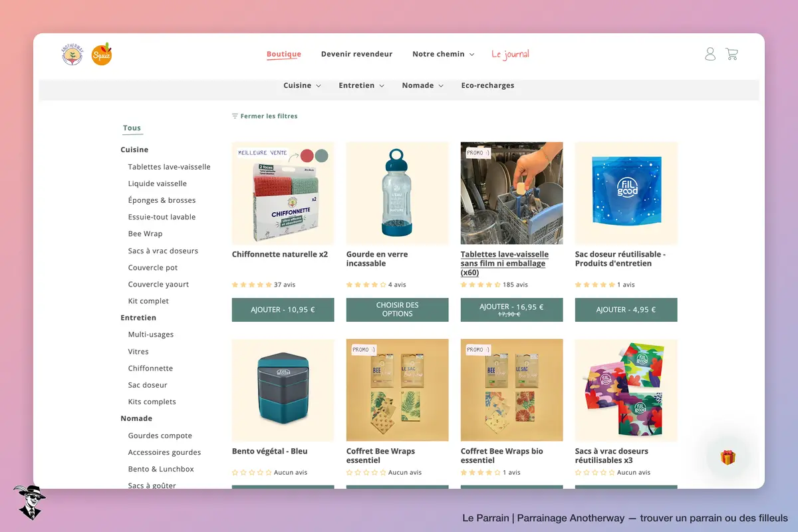Expand the Notre chemin dropdown
Screen dimensions: 798x532
pyautogui.click(x=443, y=54)
